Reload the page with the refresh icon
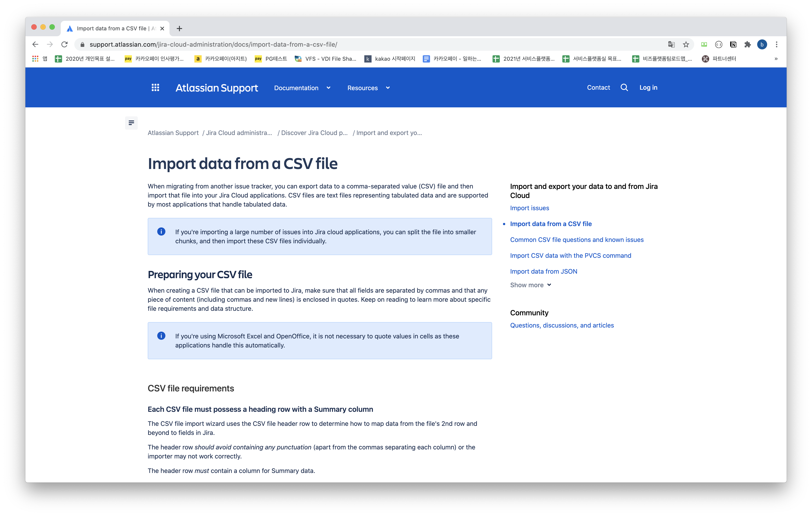The image size is (812, 516). 64,44
